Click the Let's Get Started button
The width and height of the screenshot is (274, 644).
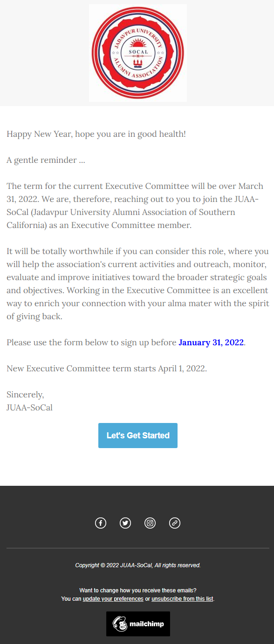coord(138,436)
